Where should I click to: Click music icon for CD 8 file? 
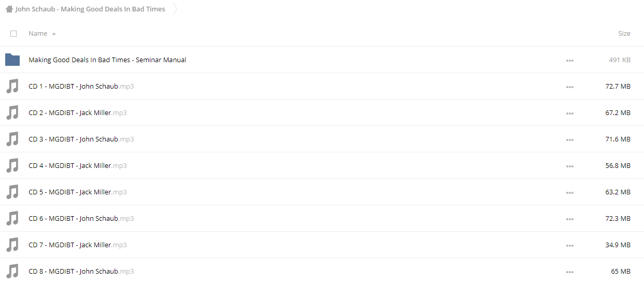point(12,271)
